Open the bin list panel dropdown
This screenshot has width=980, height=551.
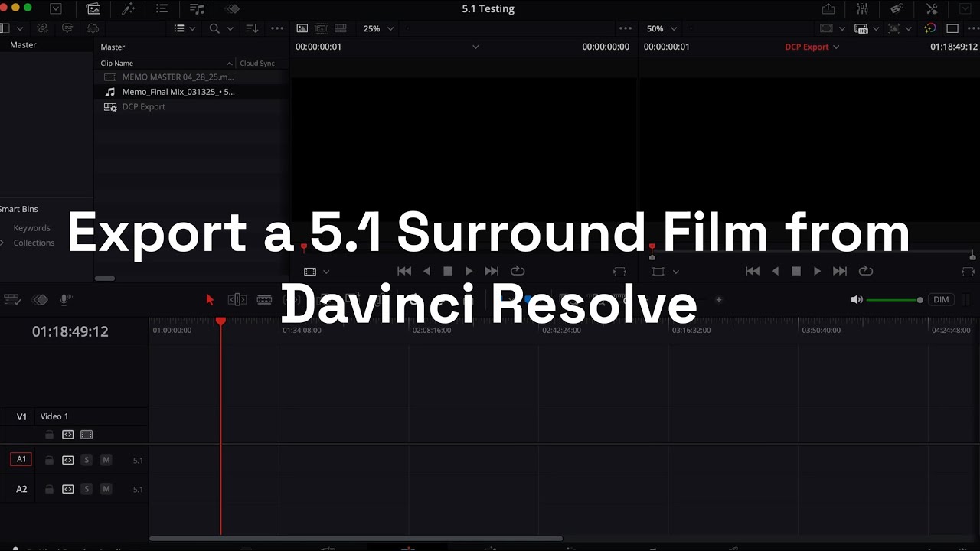(x=19, y=28)
